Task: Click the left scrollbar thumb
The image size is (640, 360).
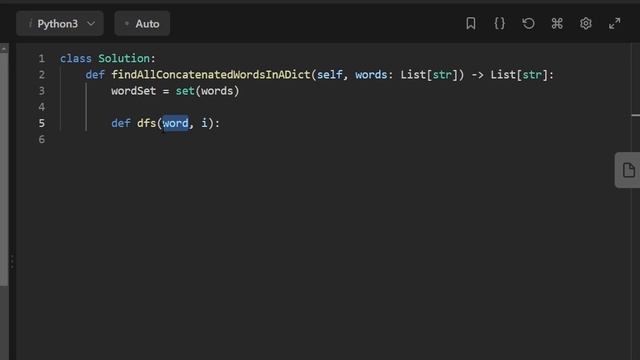Action: pos(4,169)
